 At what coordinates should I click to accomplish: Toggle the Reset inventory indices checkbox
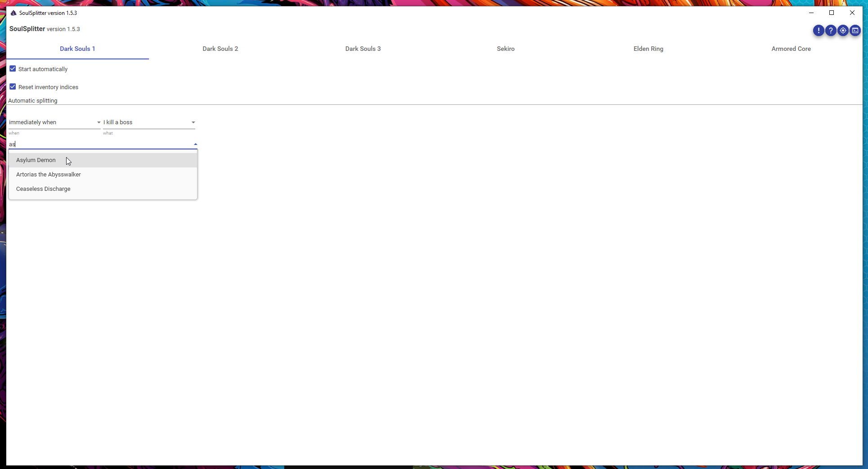pyautogui.click(x=13, y=87)
